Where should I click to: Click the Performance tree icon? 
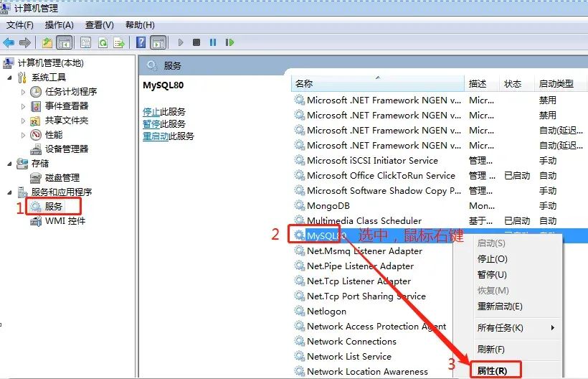(36, 135)
